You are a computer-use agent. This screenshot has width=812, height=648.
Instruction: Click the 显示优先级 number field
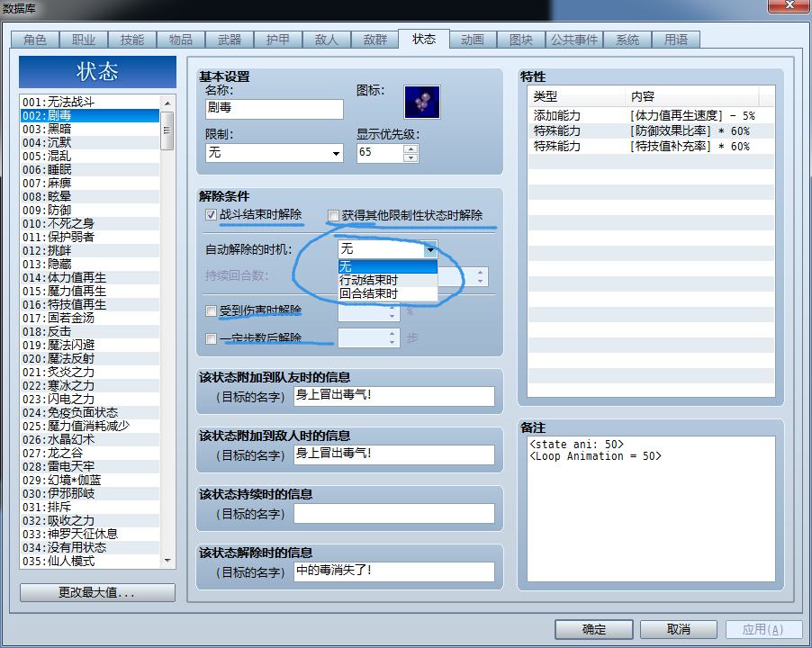(x=381, y=153)
